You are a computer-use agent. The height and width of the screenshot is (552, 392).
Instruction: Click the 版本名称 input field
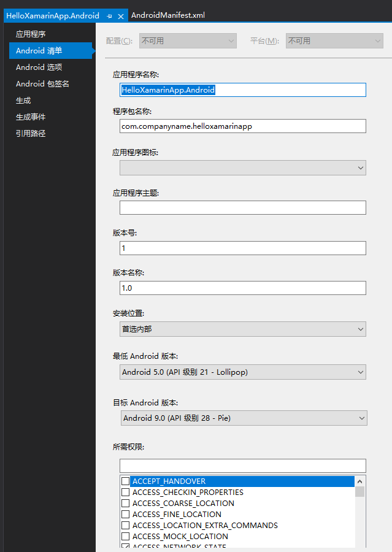pos(243,288)
